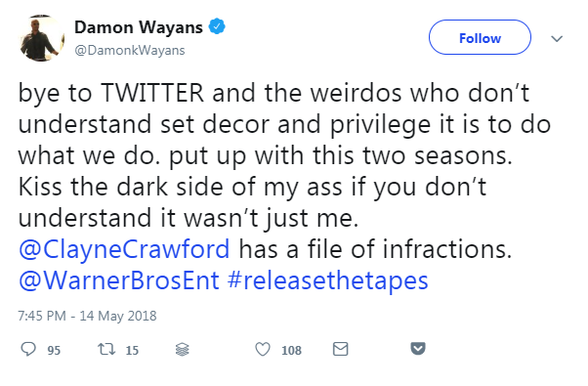
Task: Follow Damon Wayans
Action: 480,37
